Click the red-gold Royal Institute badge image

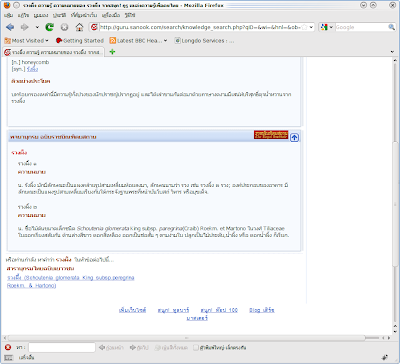click(271, 135)
